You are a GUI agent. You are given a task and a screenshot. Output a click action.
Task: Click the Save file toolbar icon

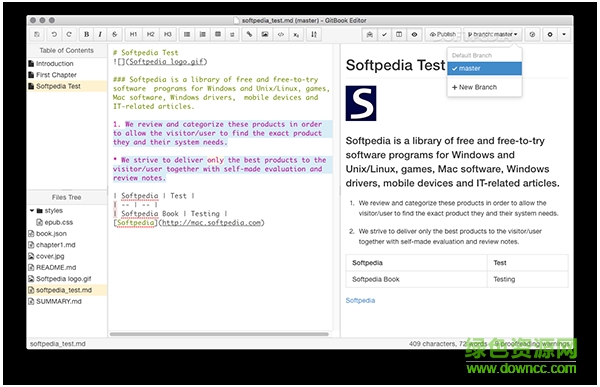point(37,34)
